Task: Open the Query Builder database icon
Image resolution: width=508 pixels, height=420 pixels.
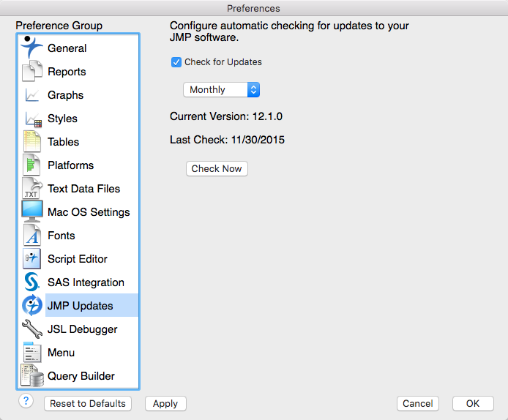Action: [32, 376]
